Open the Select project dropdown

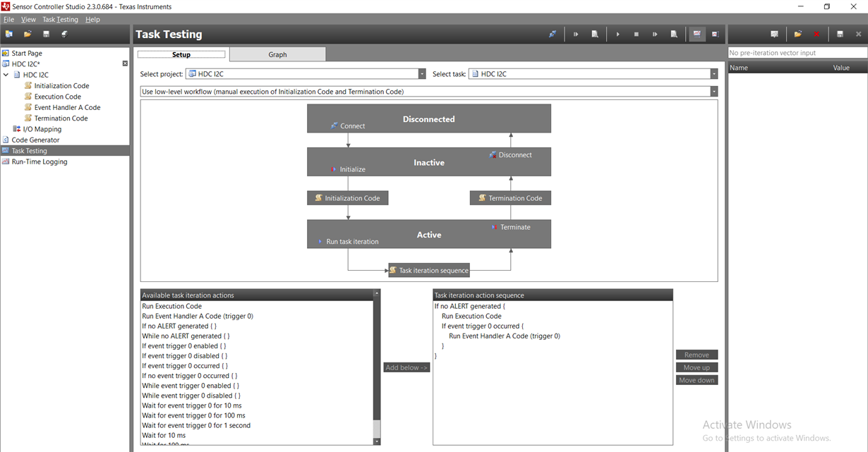pyautogui.click(x=422, y=74)
